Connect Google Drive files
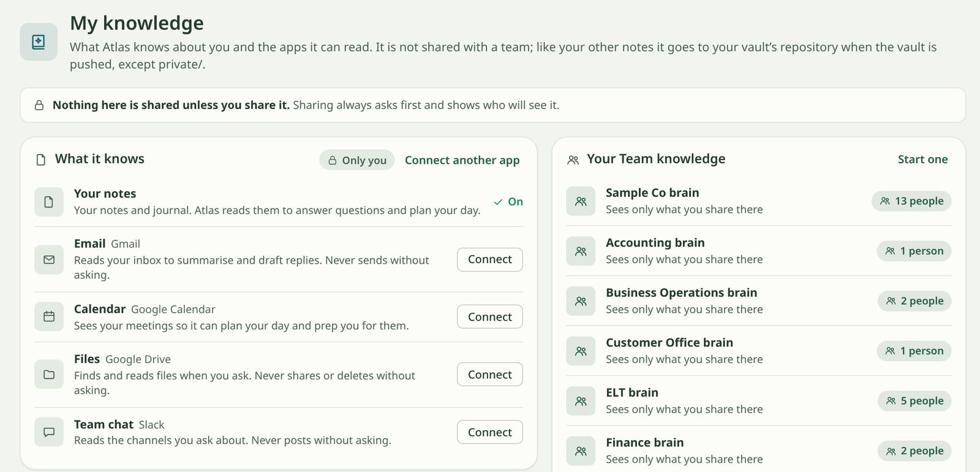This screenshot has height=472, width=980. pos(490,375)
